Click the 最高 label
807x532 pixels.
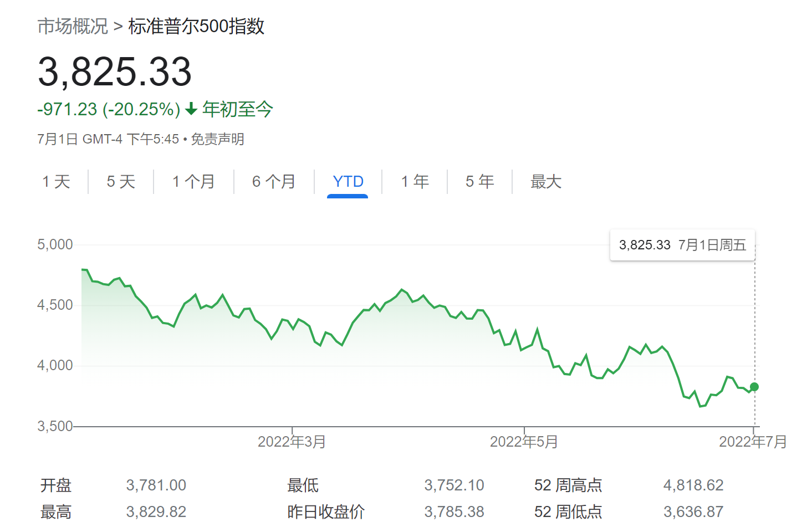(56, 512)
